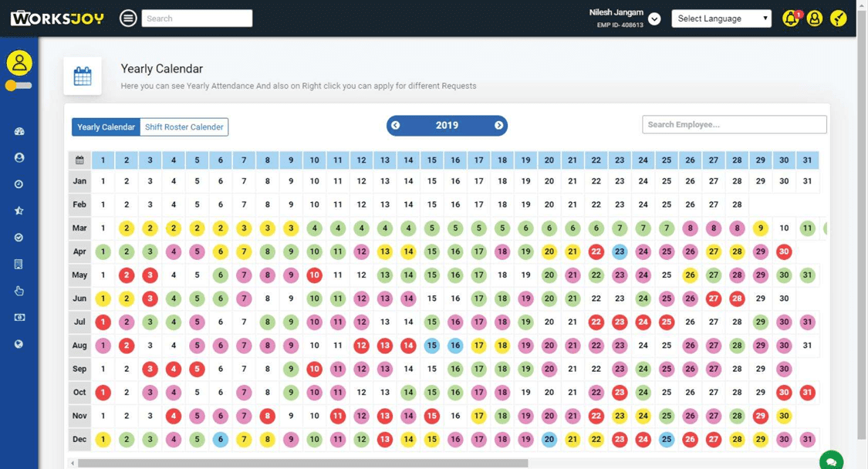The image size is (868, 469).
Task: Open the Select Language dropdown
Action: click(x=721, y=19)
